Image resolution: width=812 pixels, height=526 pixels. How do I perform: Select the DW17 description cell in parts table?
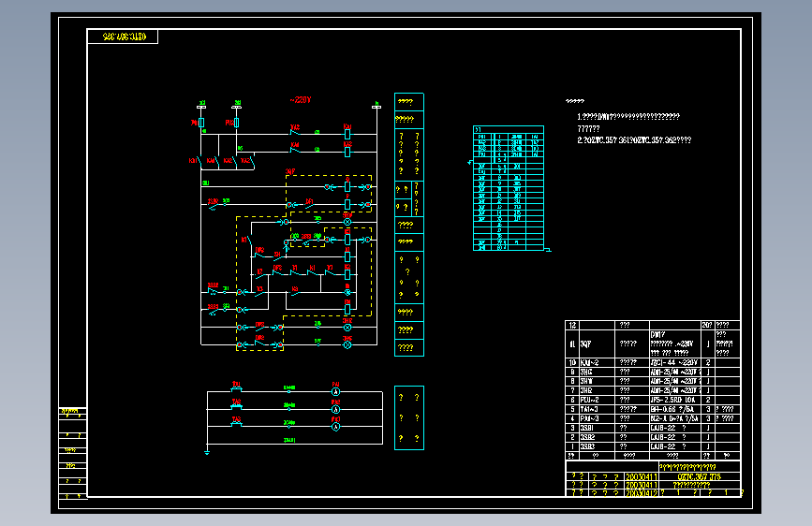tap(674, 343)
